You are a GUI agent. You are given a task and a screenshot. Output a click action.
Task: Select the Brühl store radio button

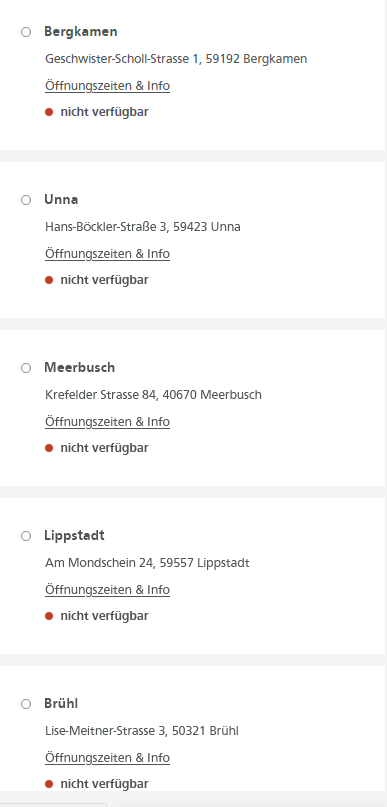(x=26, y=704)
